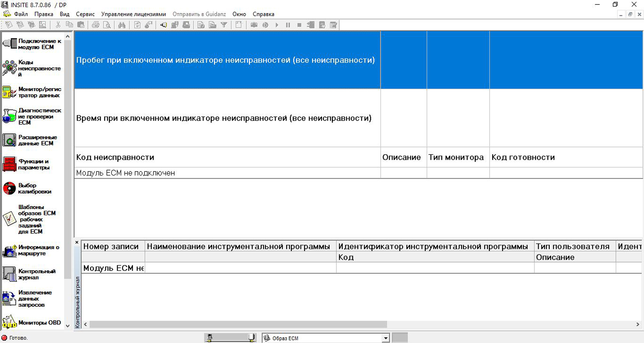Open the Сервис menu

(x=85, y=14)
